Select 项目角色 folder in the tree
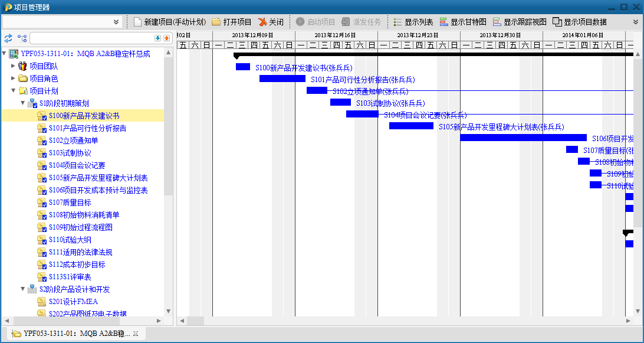The image size is (644, 343). tap(44, 79)
